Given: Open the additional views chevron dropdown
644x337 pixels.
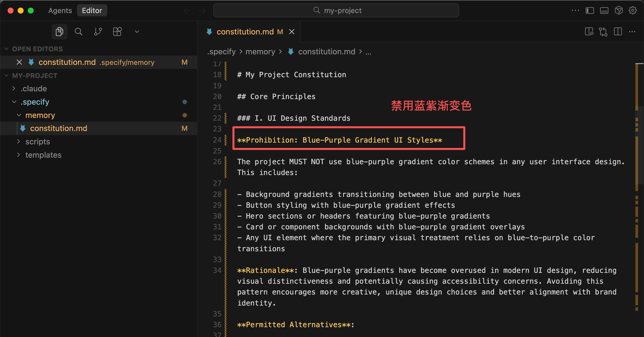Looking at the screenshot, I should (137, 32).
